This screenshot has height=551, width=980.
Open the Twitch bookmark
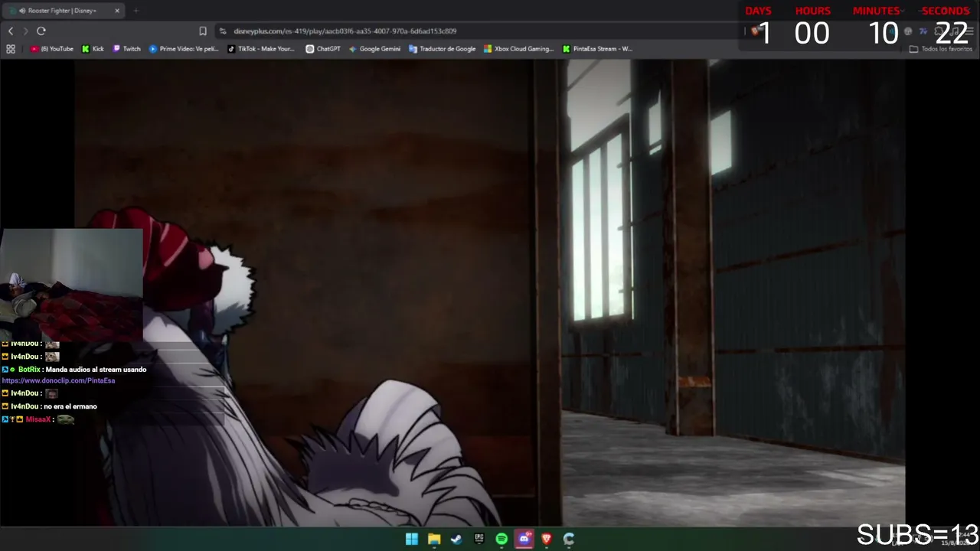pyautogui.click(x=127, y=49)
